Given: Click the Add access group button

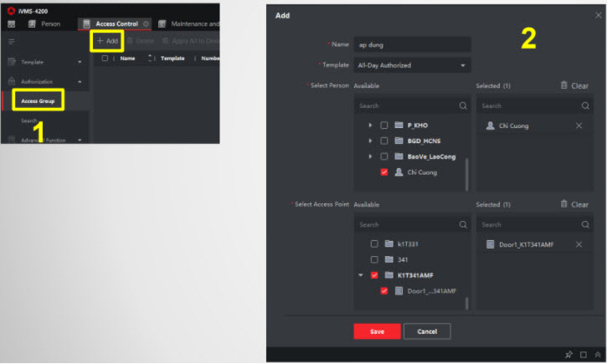Looking at the screenshot, I should (x=106, y=40).
